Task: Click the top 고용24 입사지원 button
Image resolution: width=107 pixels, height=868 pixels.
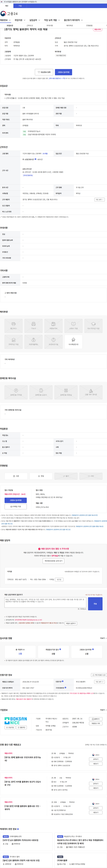Action: pos(63,72)
